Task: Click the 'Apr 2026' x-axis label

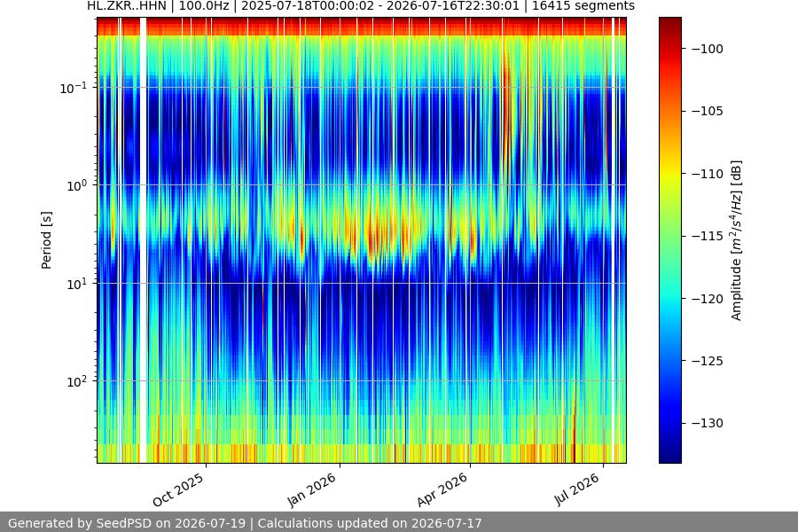Action: click(x=442, y=489)
